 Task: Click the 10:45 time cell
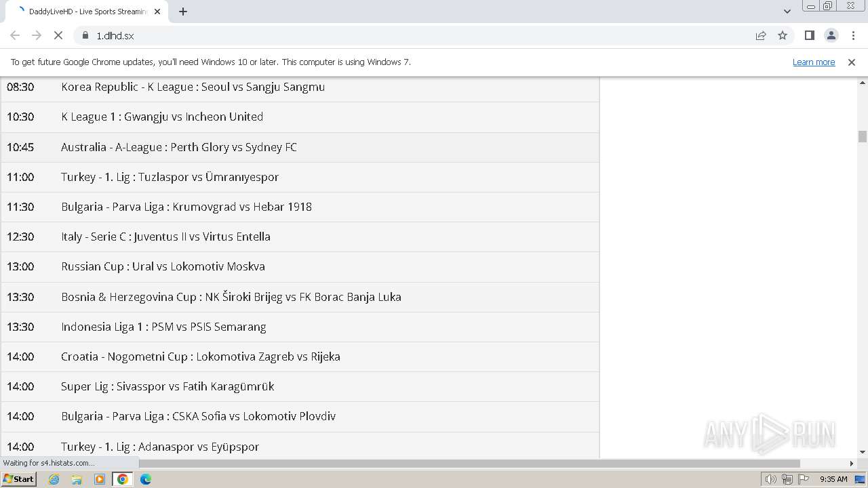pos(20,147)
